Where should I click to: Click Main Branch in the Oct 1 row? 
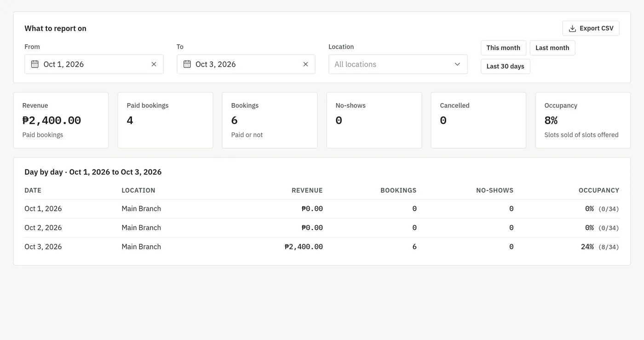[141, 209]
